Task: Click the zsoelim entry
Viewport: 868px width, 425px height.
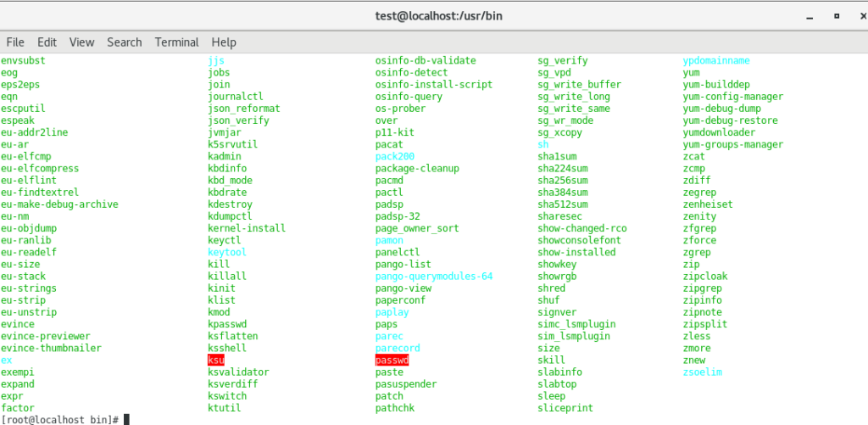Action: tap(703, 372)
